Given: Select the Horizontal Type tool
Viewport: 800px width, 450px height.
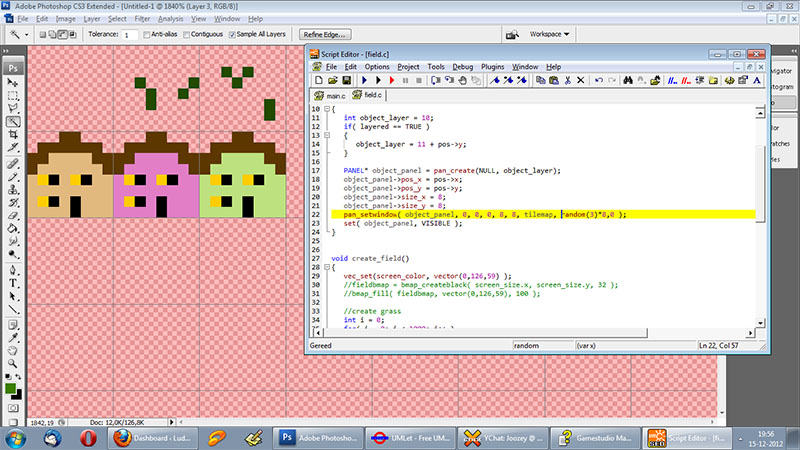Looking at the screenshot, I should point(14,283).
